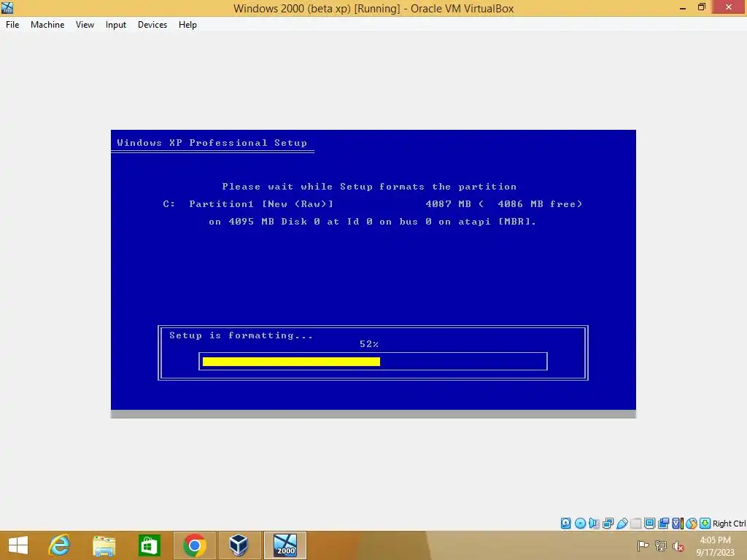Click the keyboard capture green arrow icon

pos(705,524)
